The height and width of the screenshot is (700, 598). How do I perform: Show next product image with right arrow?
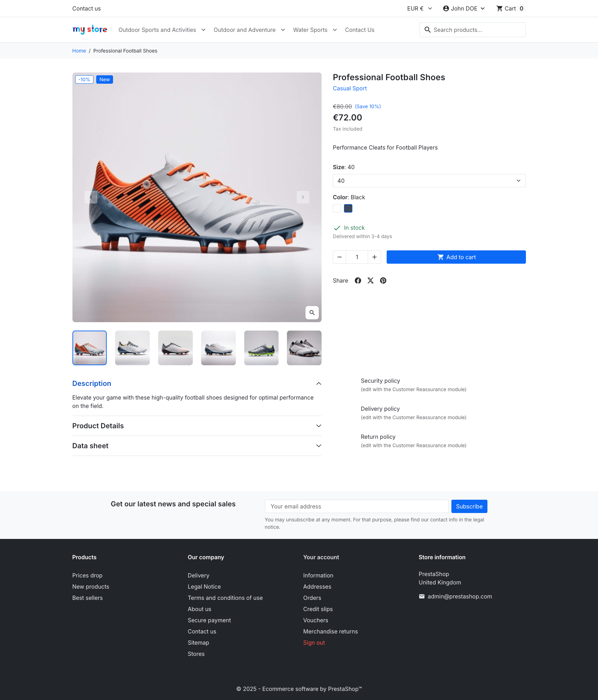[303, 197]
